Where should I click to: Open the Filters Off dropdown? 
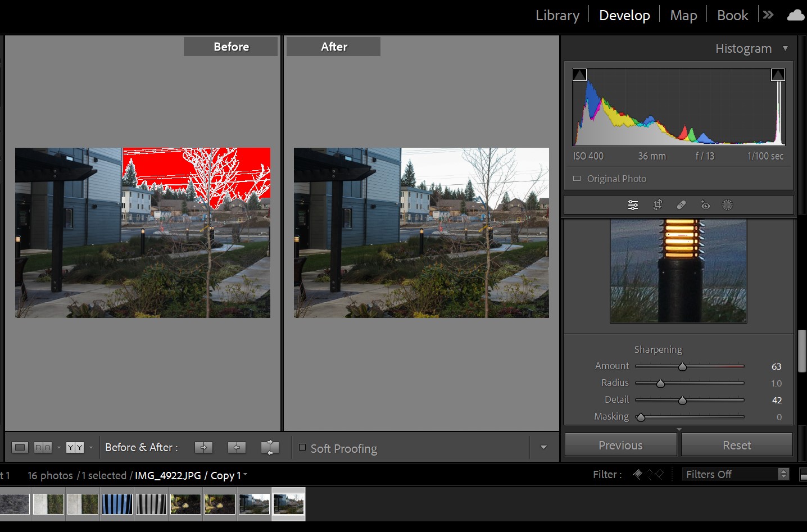pyautogui.click(x=735, y=474)
